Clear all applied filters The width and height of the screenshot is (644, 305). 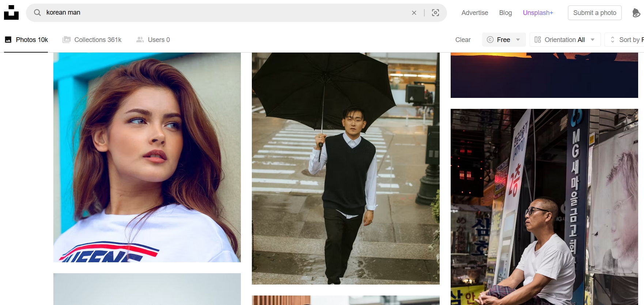(463, 40)
